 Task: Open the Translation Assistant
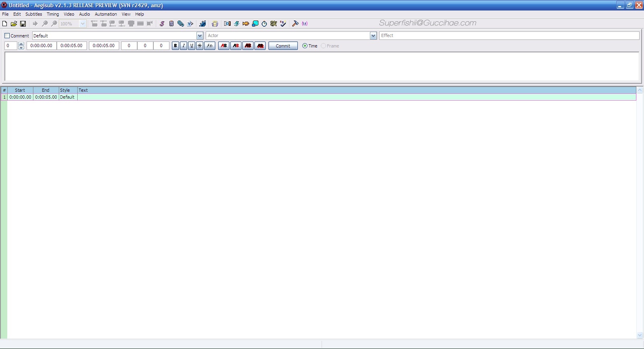(246, 24)
